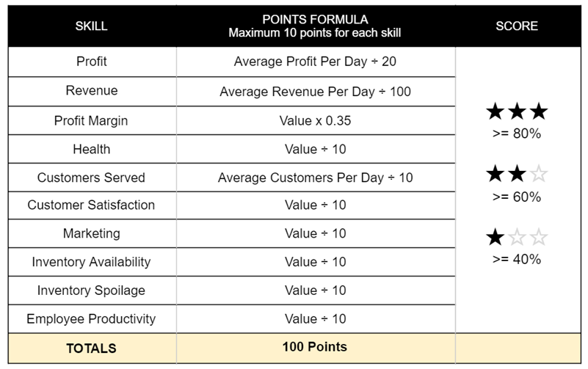Select the SKILL column header
The height and width of the screenshot is (369, 588).
pos(92,26)
